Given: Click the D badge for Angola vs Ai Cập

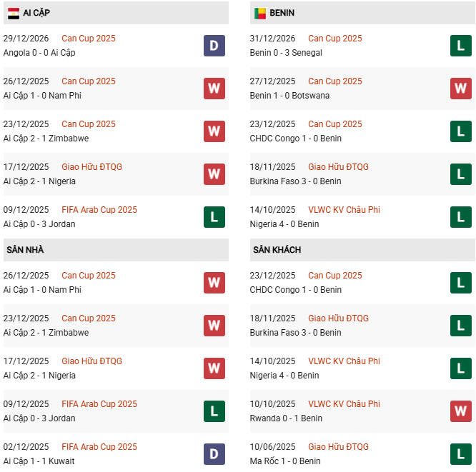Looking at the screenshot, I should point(214,46).
